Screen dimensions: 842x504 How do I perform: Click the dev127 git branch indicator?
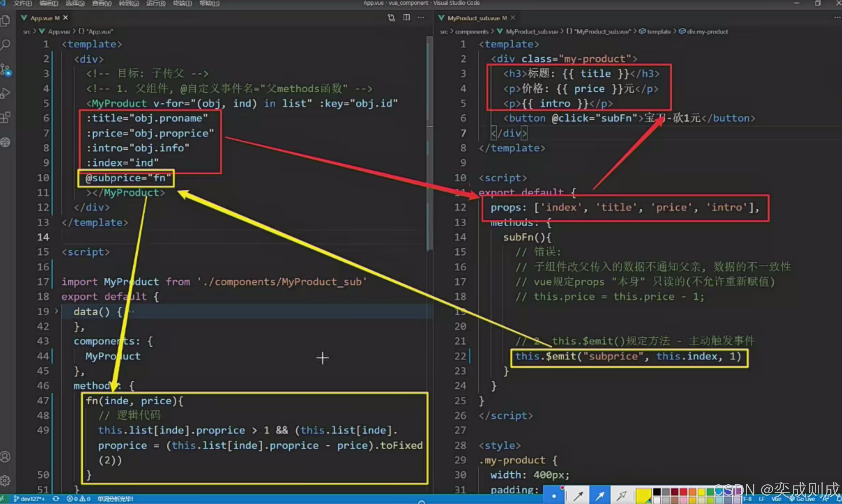coord(30,499)
